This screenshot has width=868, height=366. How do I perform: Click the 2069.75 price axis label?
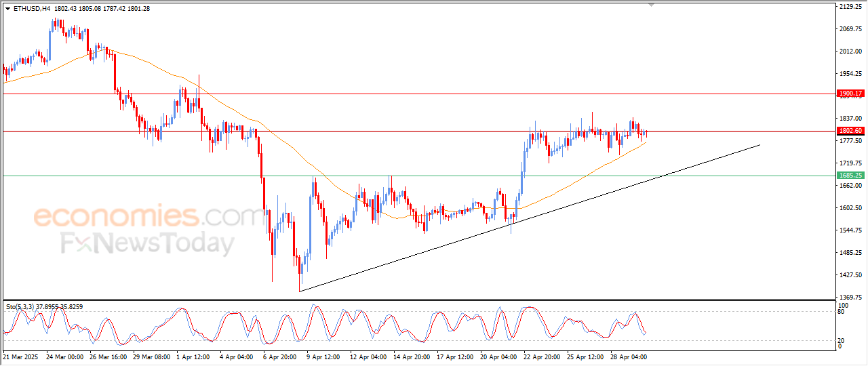coord(850,29)
